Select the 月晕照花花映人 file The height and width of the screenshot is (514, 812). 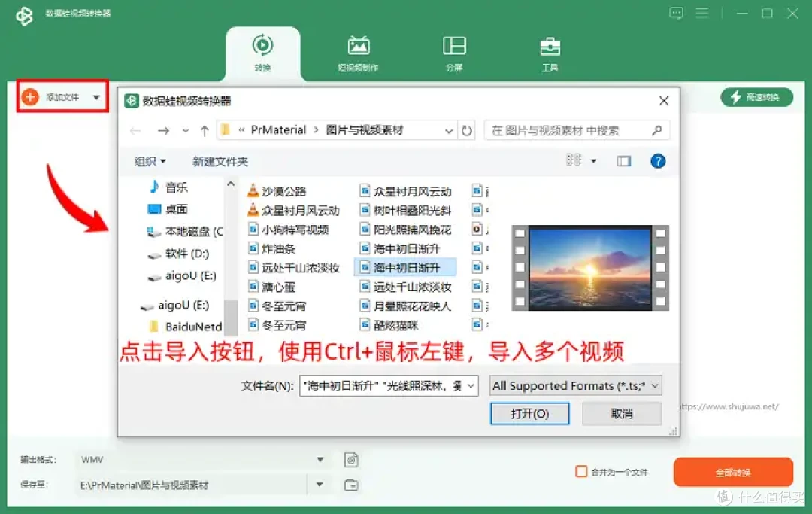point(405,306)
